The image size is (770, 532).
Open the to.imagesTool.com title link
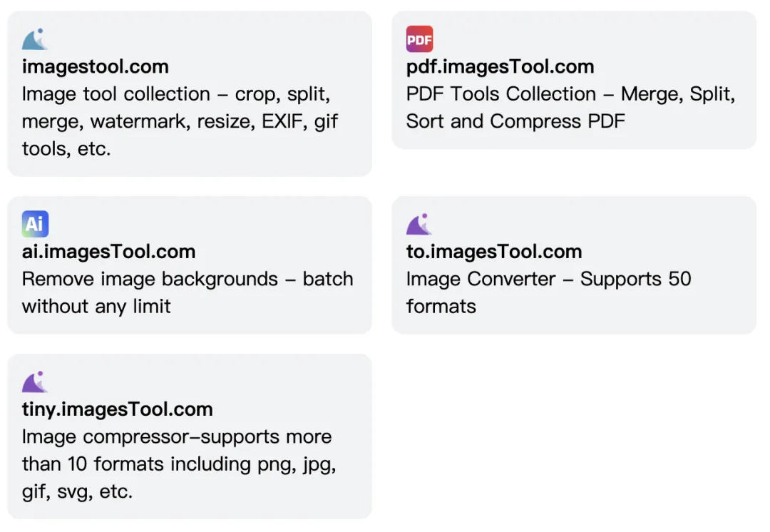(x=494, y=252)
